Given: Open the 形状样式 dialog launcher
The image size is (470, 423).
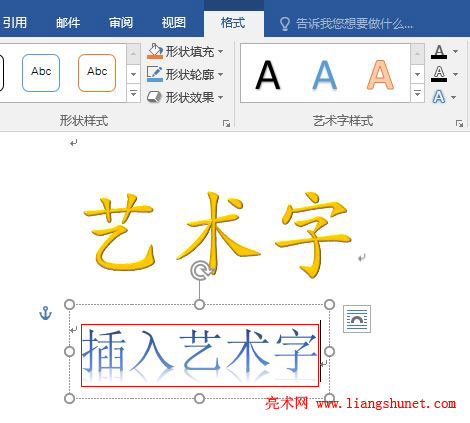Looking at the screenshot, I should (x=226, y=124).
